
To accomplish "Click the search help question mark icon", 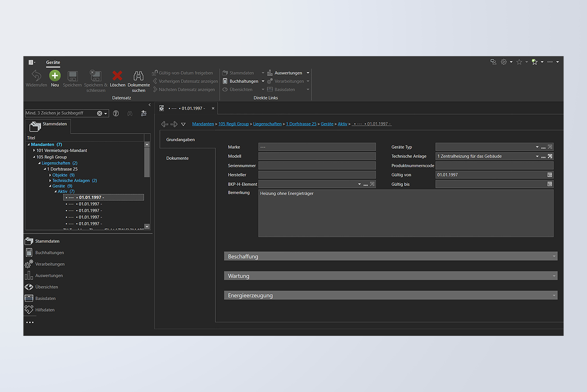I will click(116, 113).
